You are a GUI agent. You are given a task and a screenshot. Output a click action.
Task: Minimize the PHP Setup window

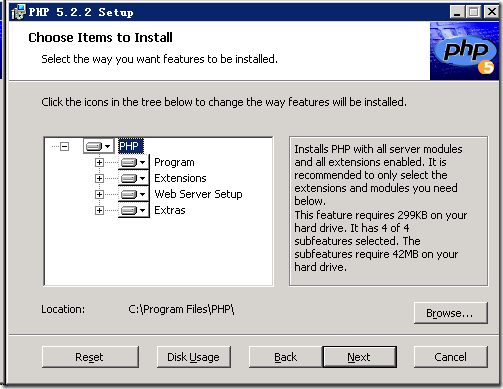(457, 12)
